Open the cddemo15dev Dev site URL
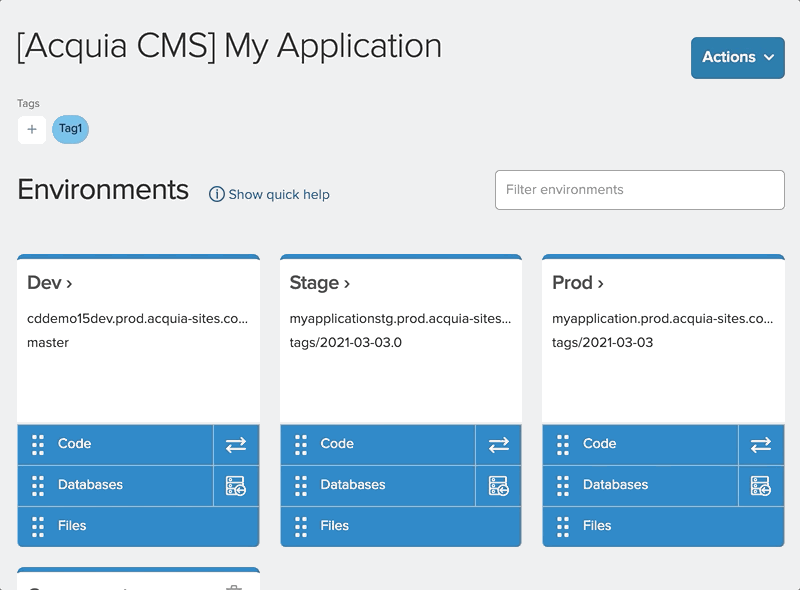Viewport: 800px width, 590px height. tap(137, 319)
